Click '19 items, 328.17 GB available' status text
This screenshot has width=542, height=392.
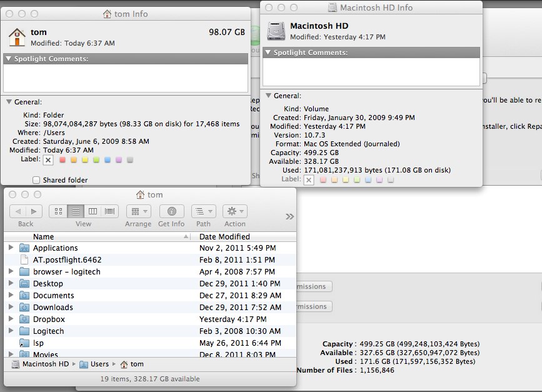coord(150,379)
